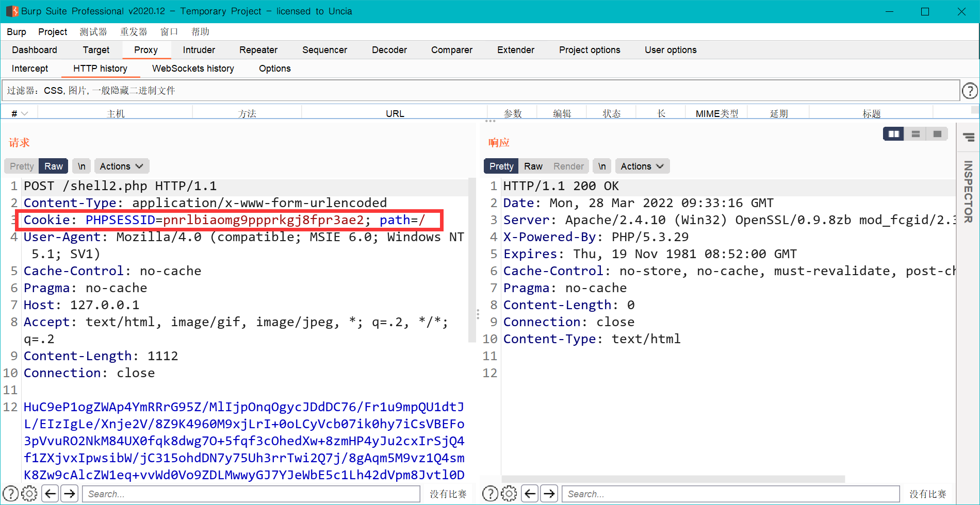Viewport: 980px width, 505px height.
Task: Switch to the Target tab
Action: 96,50
